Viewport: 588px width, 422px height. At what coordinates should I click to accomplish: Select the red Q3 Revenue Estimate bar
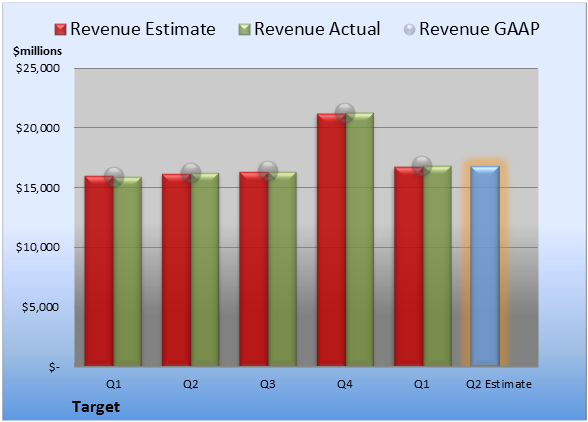coord(254,269)
